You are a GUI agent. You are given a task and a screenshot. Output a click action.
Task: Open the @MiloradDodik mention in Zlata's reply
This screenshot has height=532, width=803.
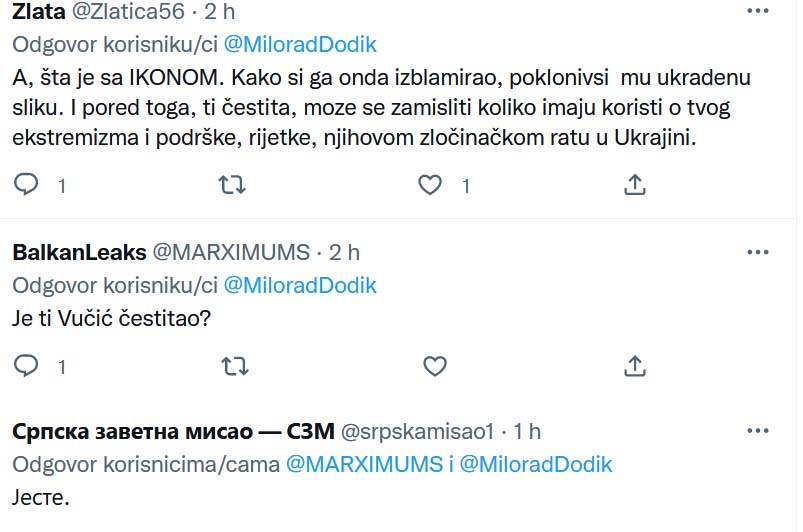pos(300,45)
